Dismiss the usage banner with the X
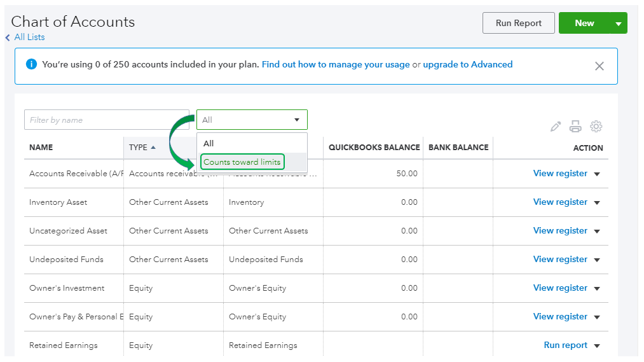644x362 pixels. point(599,66)
